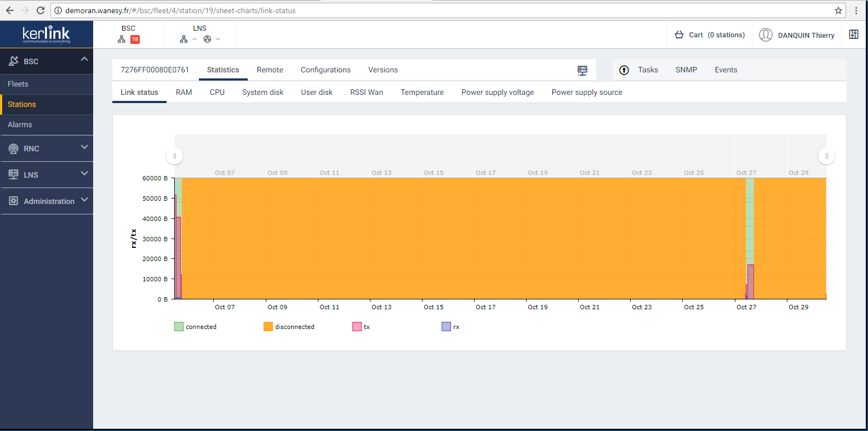Click the user profile avatar icon
The height and width of the screenshot is (431, 868).
pyautogui.click(x=766, y=35)
